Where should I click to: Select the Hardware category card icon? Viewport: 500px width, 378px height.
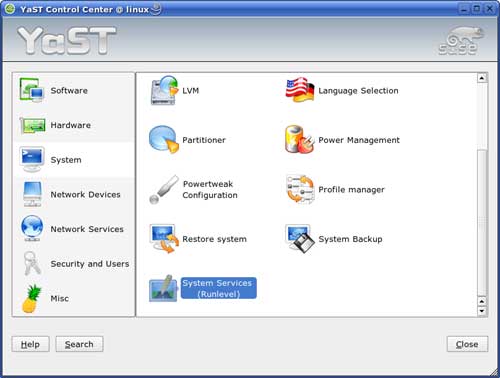coord(32,126)
